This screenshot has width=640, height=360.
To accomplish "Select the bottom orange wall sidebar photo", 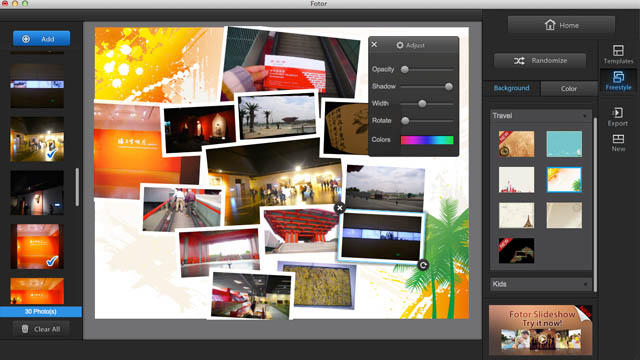I will click(x=37, y=291).
